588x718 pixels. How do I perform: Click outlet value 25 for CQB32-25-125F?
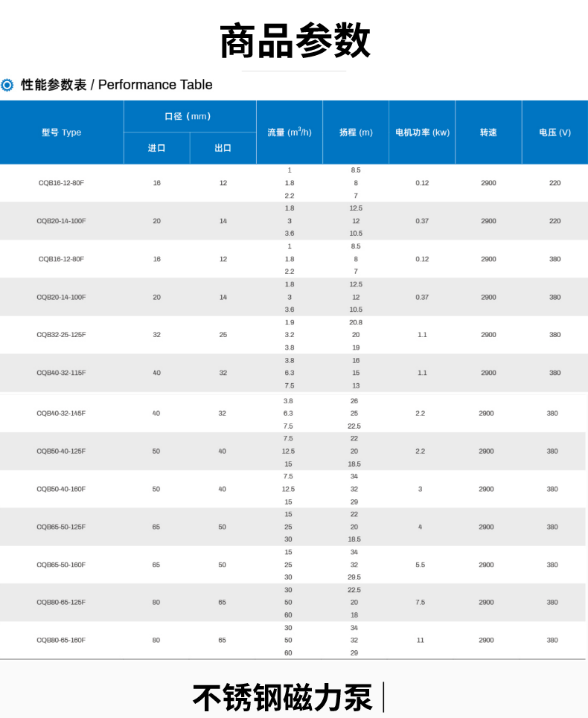[223, 335]
